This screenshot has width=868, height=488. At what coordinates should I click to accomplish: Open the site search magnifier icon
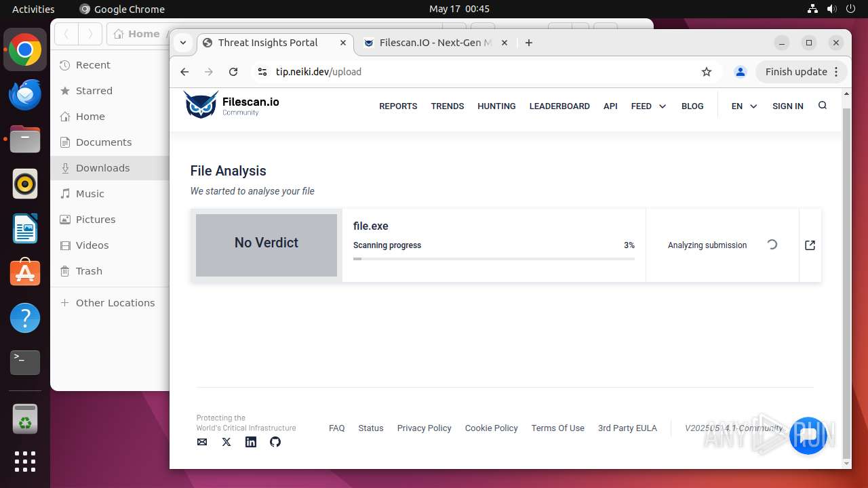(823, 106)
